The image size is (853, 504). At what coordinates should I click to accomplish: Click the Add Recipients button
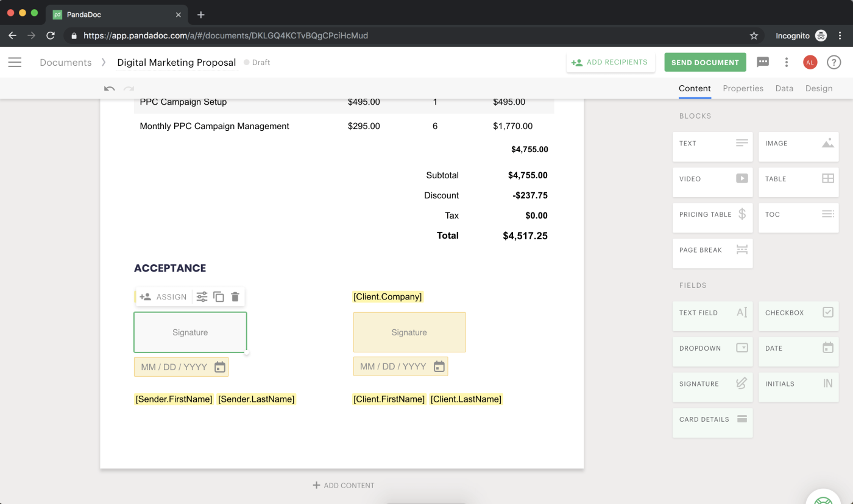coord(611,62)
